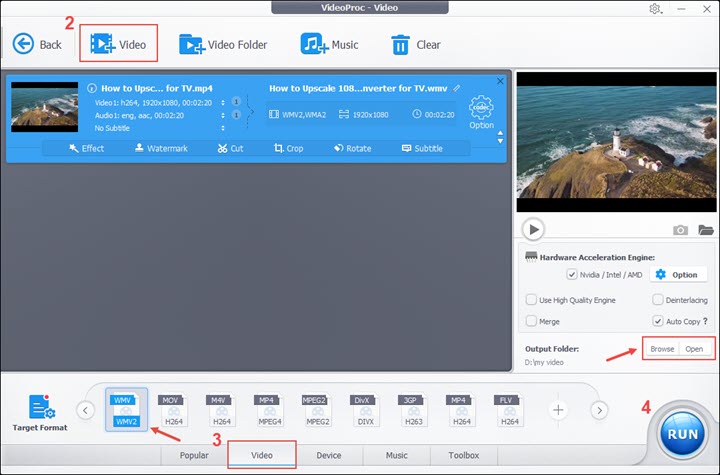
Task: Move video item down with arrow
Action: 500,141
